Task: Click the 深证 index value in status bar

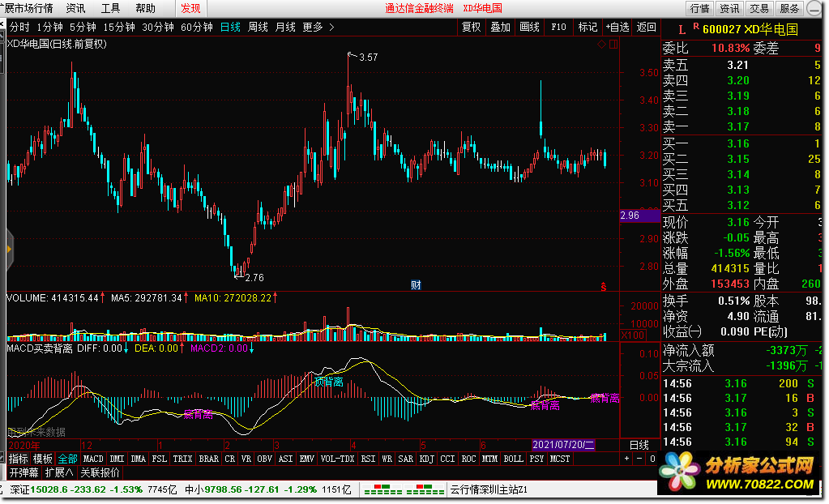Action: point(49,489)
